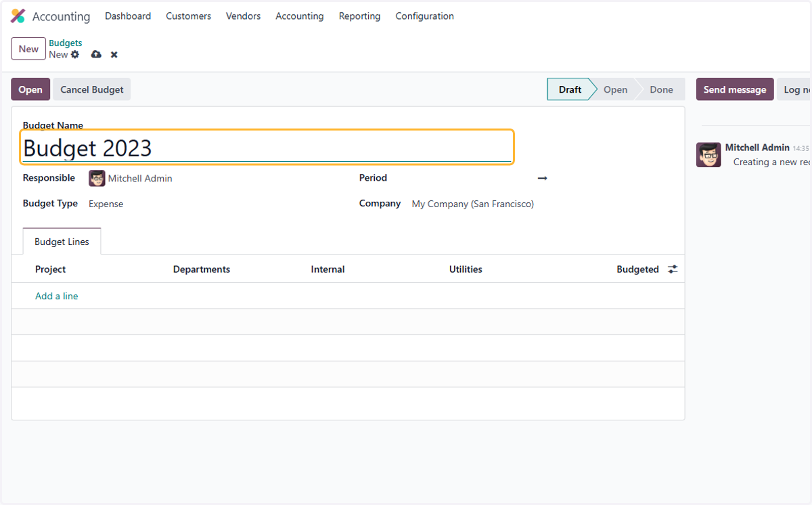The image size is (812, 505).
Task: Sort by the Internal column header
Action: click(328, 269)
